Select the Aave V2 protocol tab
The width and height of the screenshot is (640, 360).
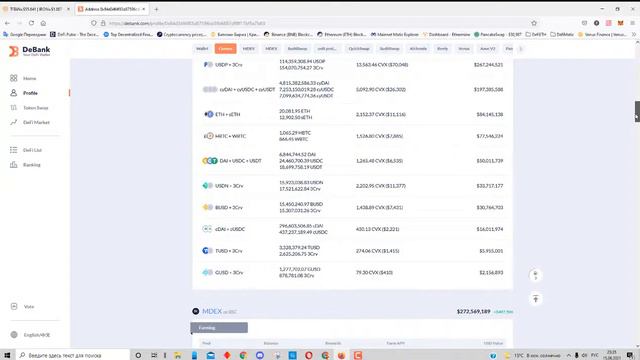tap(487, 49)
